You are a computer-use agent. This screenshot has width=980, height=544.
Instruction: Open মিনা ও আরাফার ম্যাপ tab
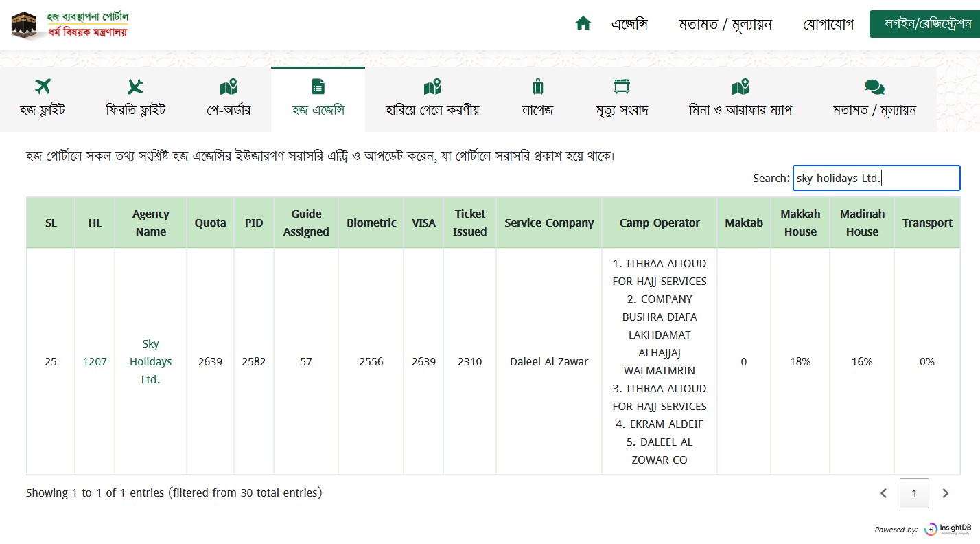click(740, 98)
